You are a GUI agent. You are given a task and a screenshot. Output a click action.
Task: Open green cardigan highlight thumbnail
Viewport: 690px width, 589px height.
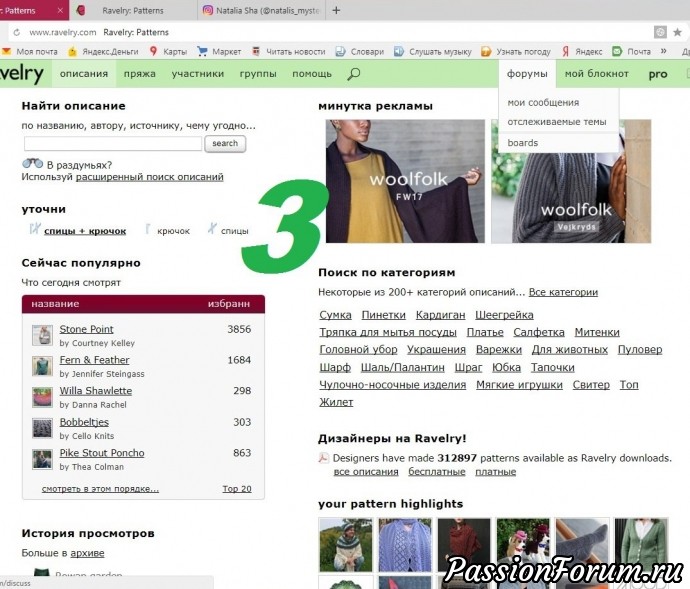pyautogui.click(x=641, y=545)
